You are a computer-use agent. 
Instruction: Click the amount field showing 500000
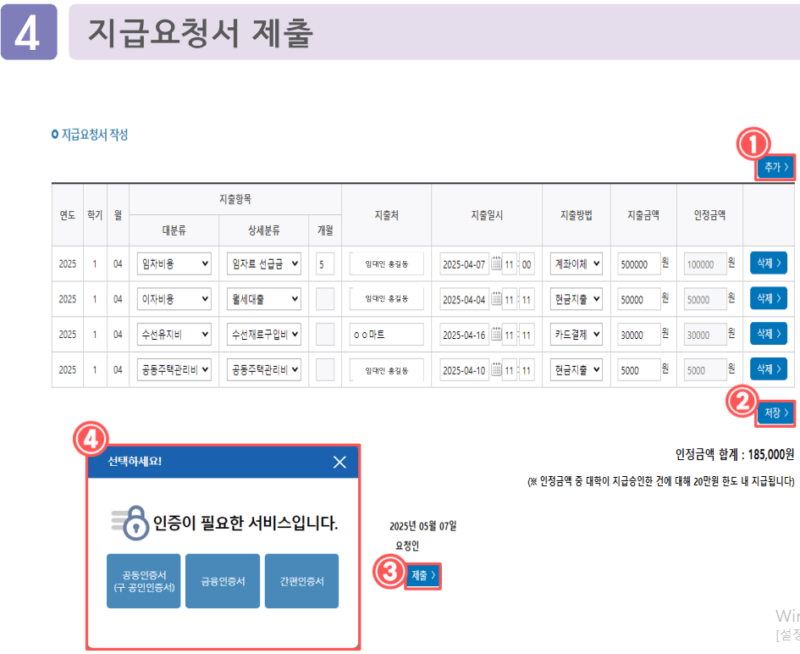[x=639, y=264]
